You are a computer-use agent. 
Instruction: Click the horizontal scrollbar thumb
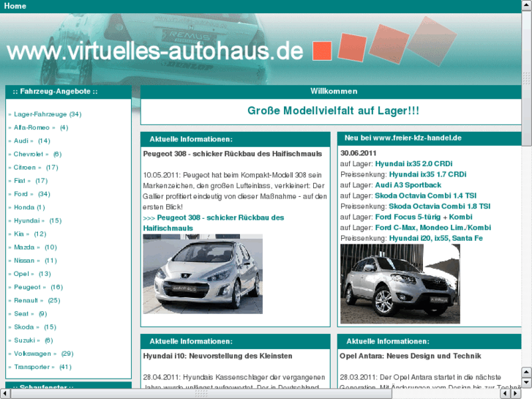201,394
